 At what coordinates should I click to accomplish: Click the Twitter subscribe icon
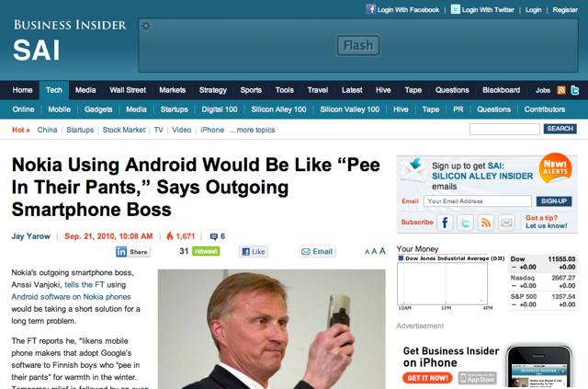(465, 223)
